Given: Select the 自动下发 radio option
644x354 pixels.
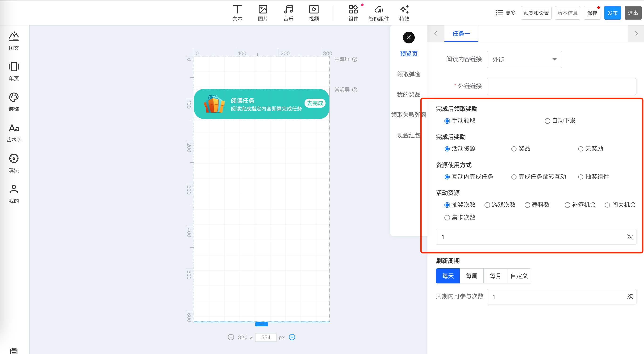Looking at the screenshot, I should click(x=547, y=121).
